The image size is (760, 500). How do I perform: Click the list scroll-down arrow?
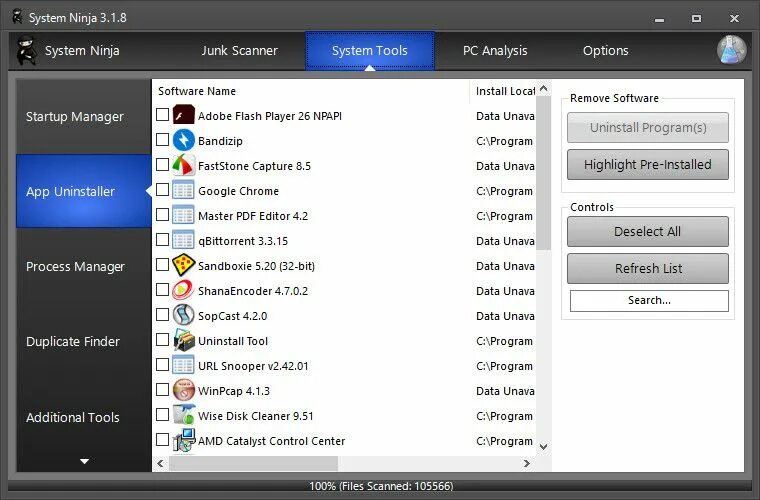[543, 447]
